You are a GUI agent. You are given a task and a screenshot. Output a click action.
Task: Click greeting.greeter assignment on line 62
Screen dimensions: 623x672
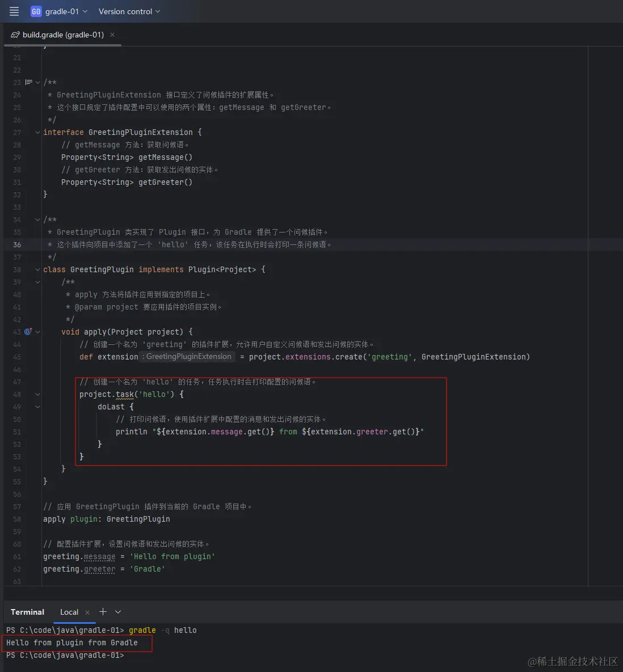(x=104, y=569)
